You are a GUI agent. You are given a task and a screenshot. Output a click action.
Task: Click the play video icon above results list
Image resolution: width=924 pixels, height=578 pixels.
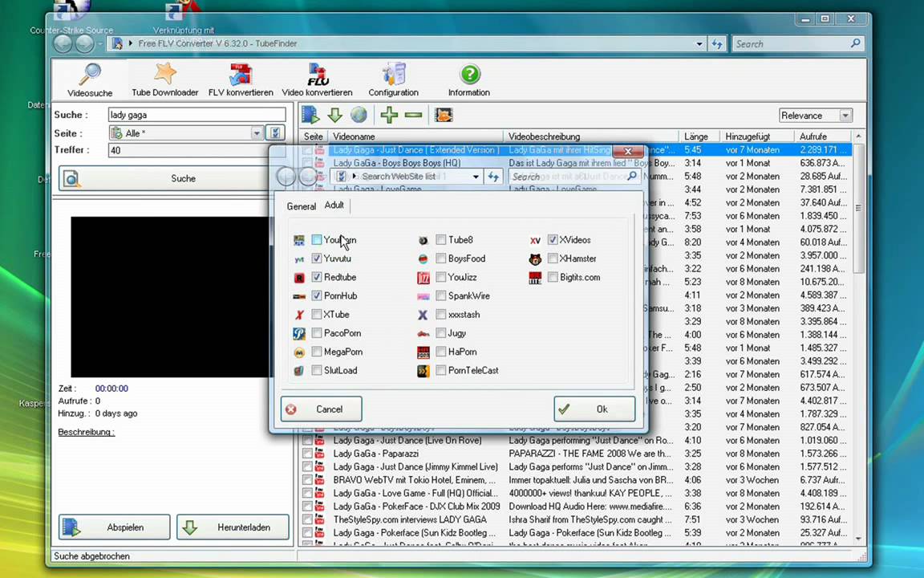point(310,115)
